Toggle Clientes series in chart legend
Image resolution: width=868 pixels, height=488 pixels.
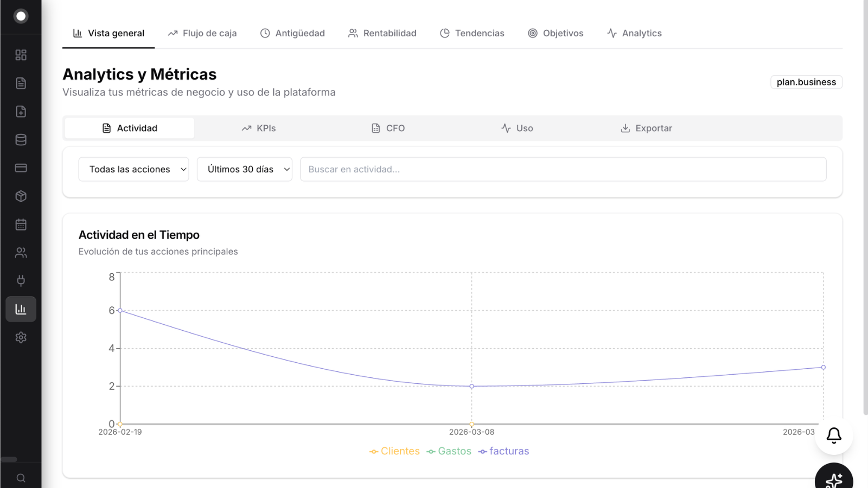click(394, 451)
